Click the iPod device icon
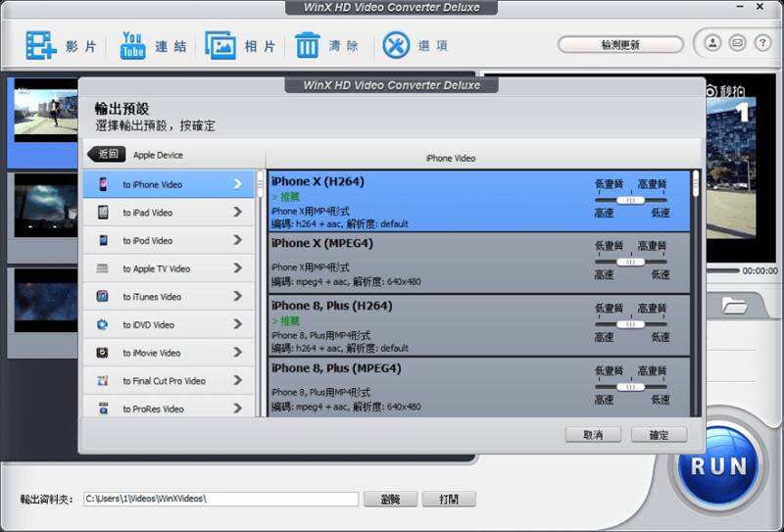The width and height of the screenshot is (784, 532). pyautogui.click(x=103, y=240)
